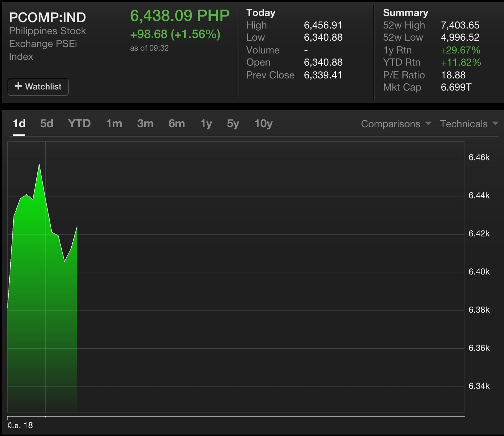Show the 10y chart range
This screenshot has width=504, height=436.
pyautogui.click(x=263, y=124)
